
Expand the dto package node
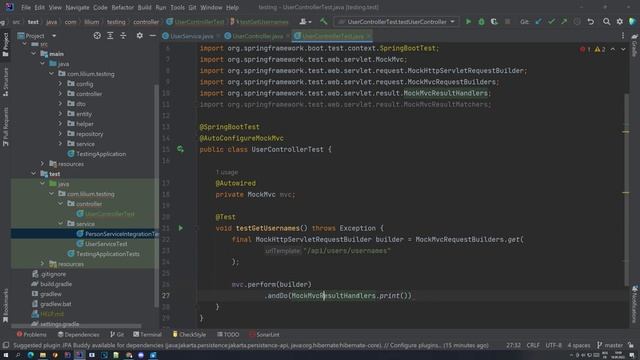pyautogui.click(x=60, y=104)
